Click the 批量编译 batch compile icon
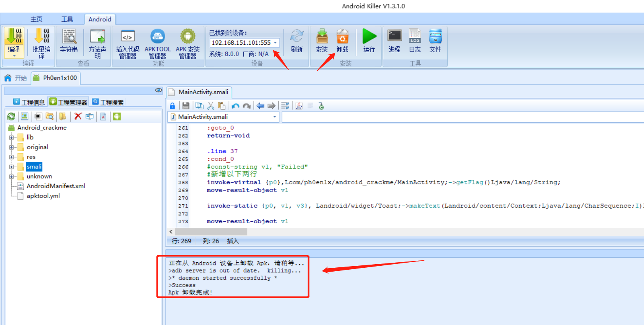644x325 pixels. pyautogui.click(x=42, y=36)
